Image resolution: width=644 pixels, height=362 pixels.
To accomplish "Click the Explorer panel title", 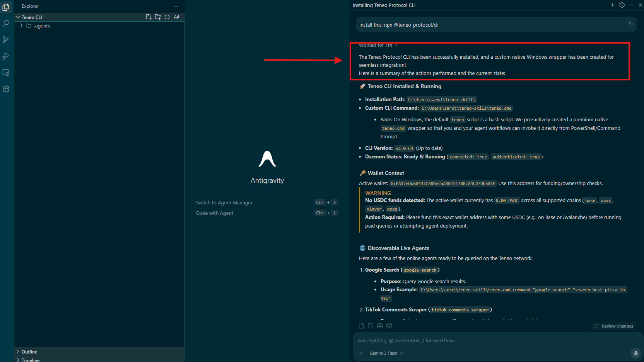I will [30, 6].
